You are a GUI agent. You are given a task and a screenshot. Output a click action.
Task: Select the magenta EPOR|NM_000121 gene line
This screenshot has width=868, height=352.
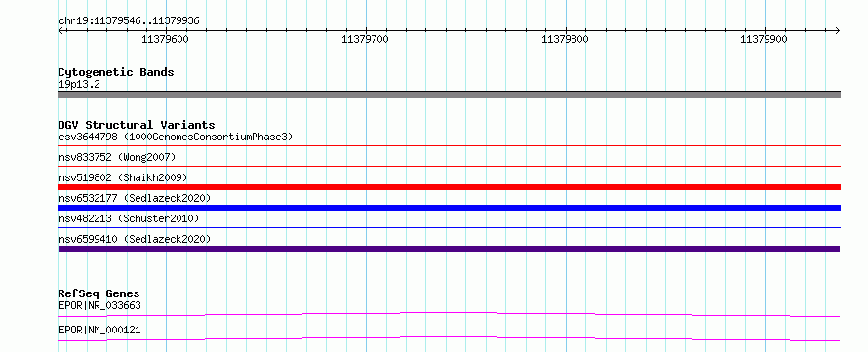(449, 338)
